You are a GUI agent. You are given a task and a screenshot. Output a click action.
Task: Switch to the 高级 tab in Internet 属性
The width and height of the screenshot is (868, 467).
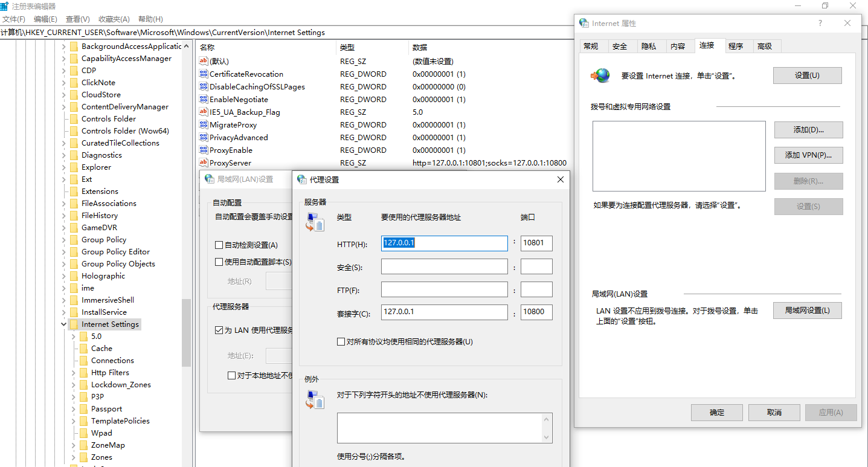[x=765, y=47]
